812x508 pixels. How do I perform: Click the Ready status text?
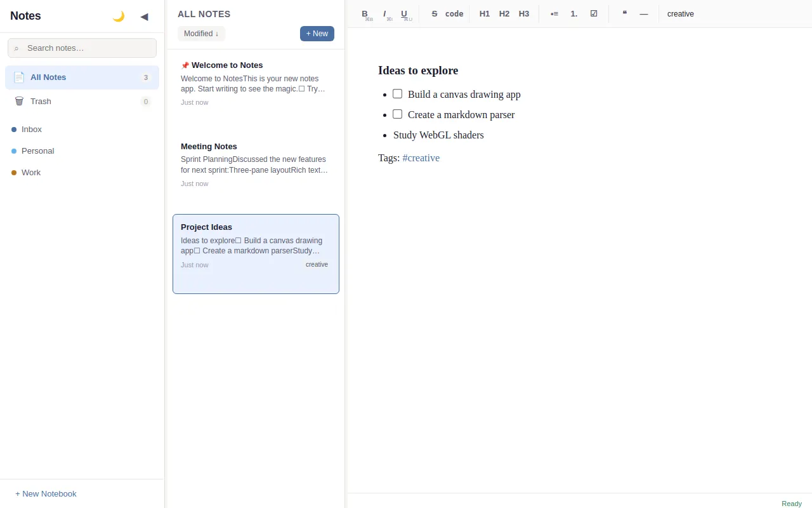792,504
